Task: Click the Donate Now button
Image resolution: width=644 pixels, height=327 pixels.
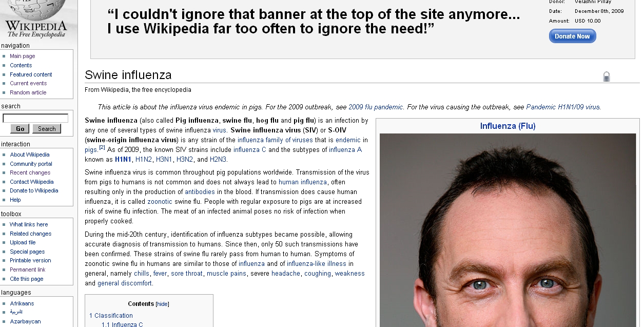Action: [x=572, y=36]
